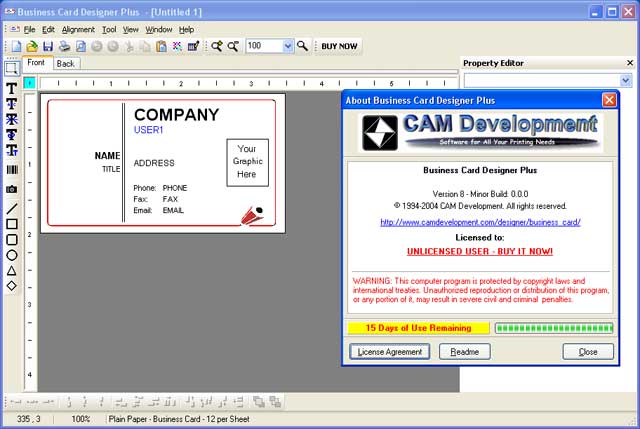The width and height of the screenshot is (640, 429).
Task: Pick the Line drawing tool
Action: 11,208
